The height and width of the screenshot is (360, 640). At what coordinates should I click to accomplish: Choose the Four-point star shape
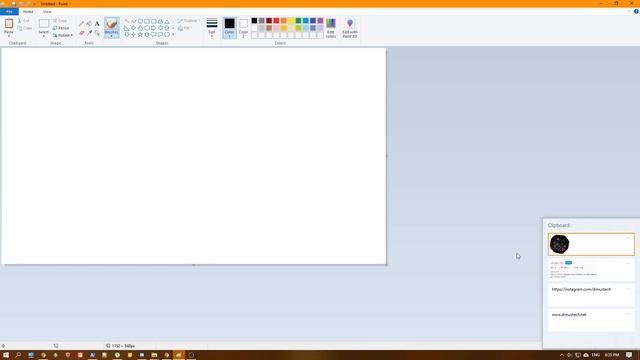point(133,35)
